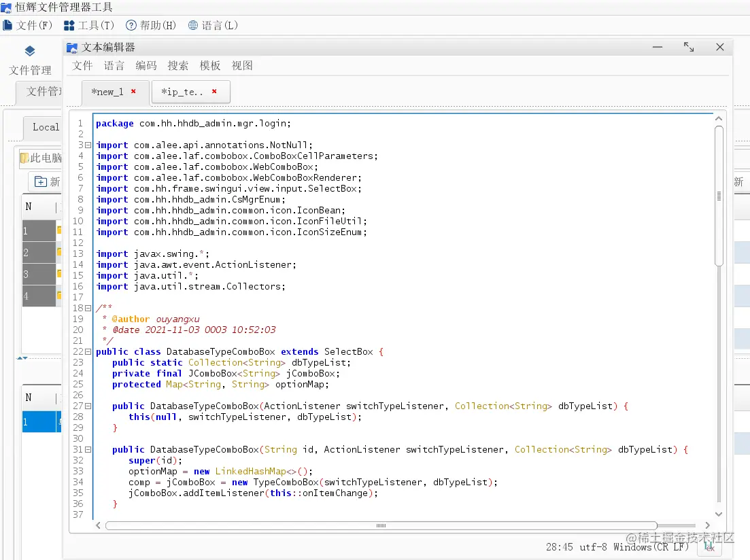The image size is (750, 560).
Task: Click the horizontal scrollbar thumb
Action: tap(381, 525)
